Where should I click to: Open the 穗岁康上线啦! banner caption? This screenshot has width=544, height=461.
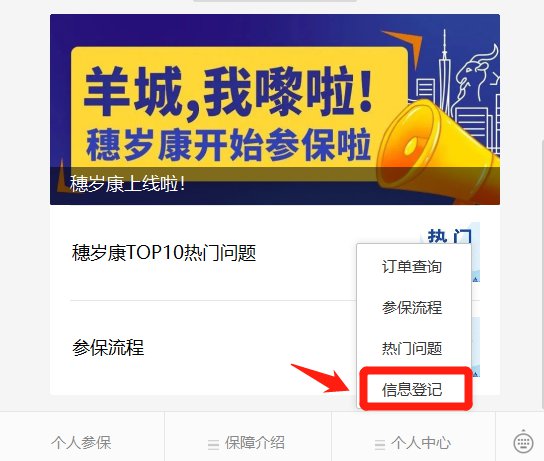click(128, 183)
